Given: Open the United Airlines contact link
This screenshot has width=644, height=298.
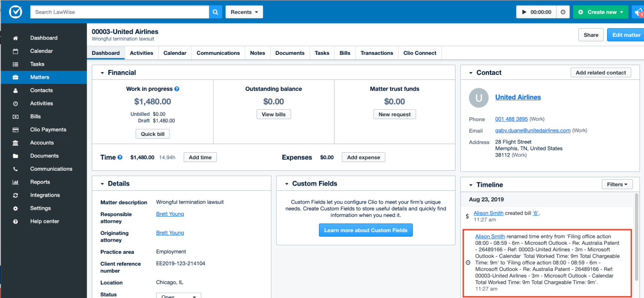Looking at the screenshot, I should click(x=518, y=97).
